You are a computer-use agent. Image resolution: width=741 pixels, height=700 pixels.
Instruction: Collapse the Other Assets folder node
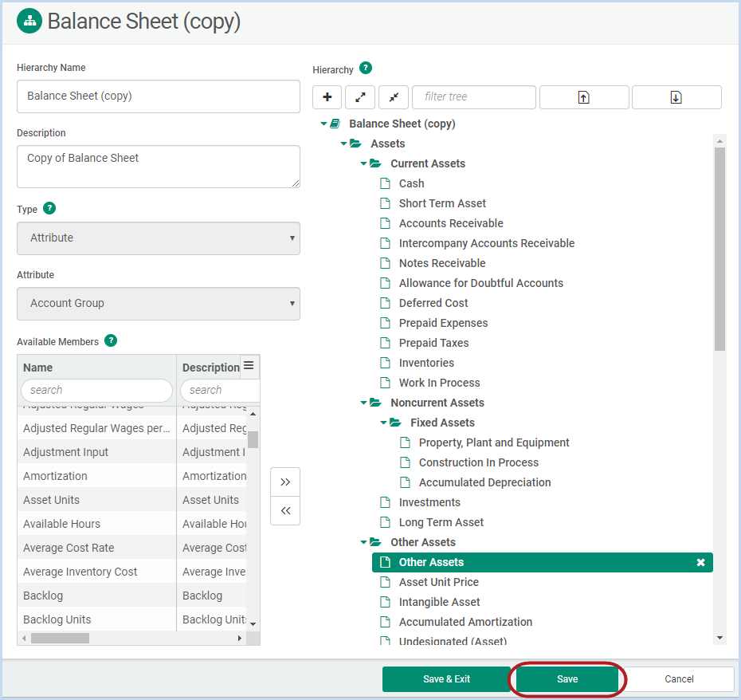pyautogui.click(x=363, y=542)
